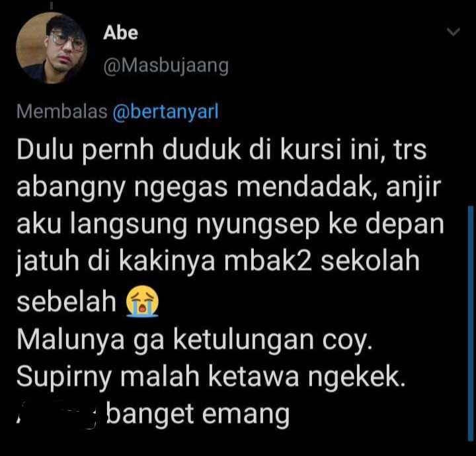Click the censored word before 'banget emang'

coord(57,414)
